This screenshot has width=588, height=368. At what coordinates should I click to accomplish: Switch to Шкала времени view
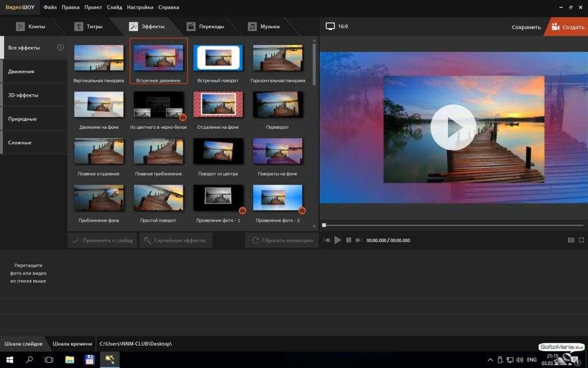[72, 344]
